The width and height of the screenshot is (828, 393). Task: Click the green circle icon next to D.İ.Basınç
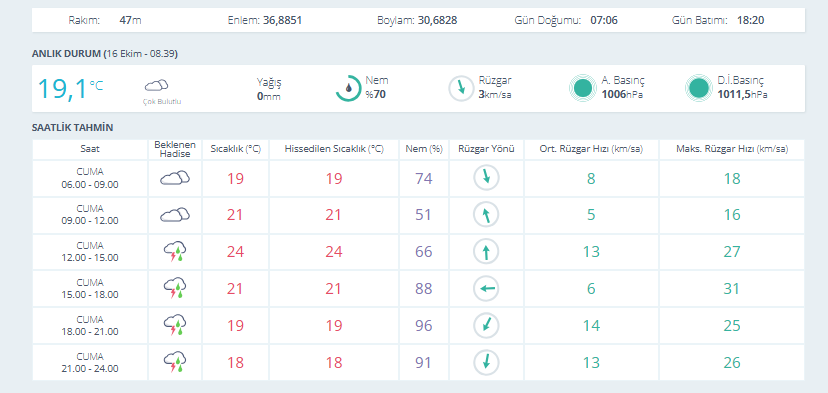coord(699,88)
